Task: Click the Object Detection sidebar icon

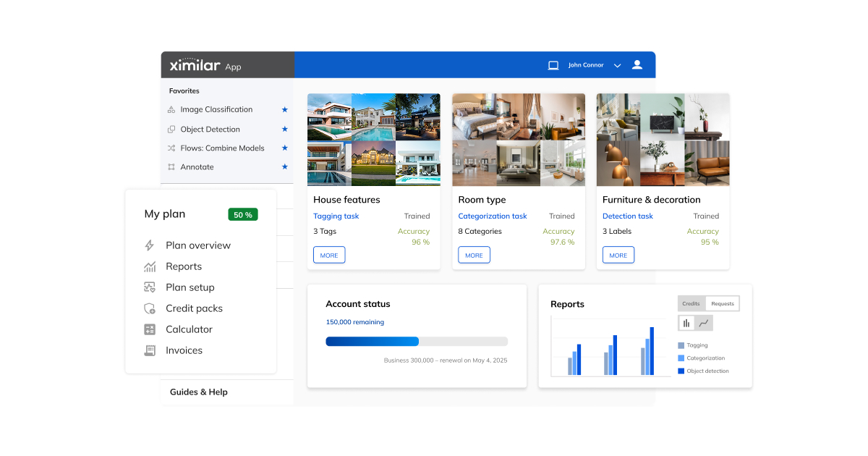Action: tap(171, 130)
